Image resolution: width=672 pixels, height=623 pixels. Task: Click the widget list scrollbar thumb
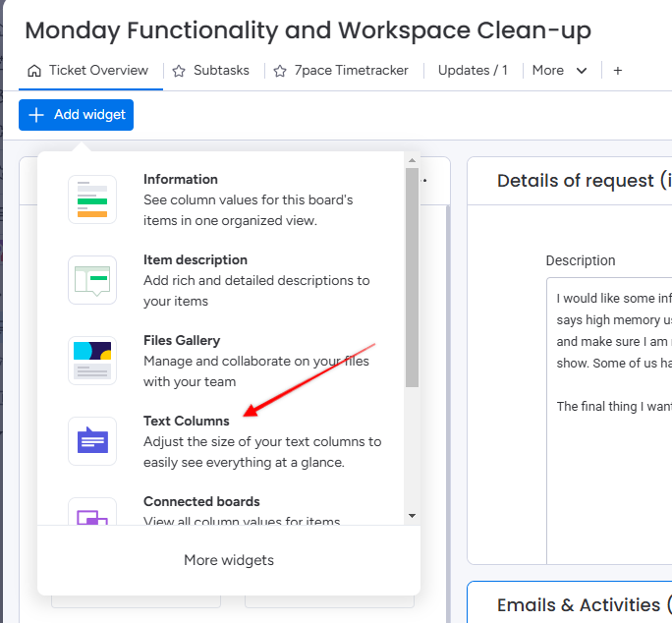[412, 277]
